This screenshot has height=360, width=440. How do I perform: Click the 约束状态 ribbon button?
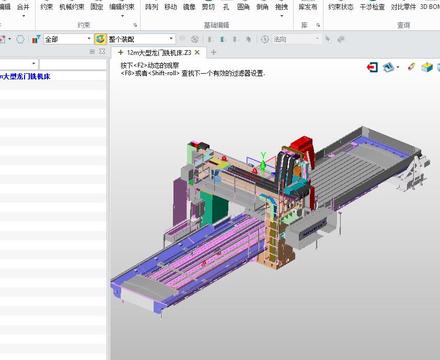click(340, 7)
